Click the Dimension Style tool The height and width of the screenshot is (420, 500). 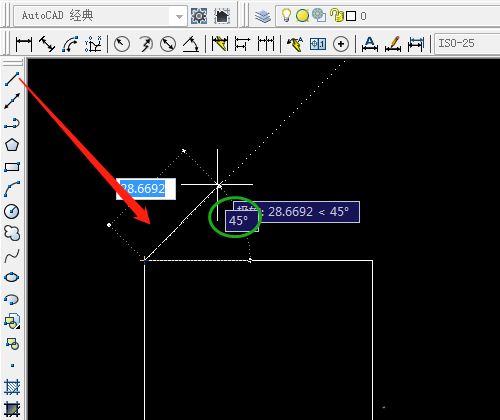[x=416, y=44]
